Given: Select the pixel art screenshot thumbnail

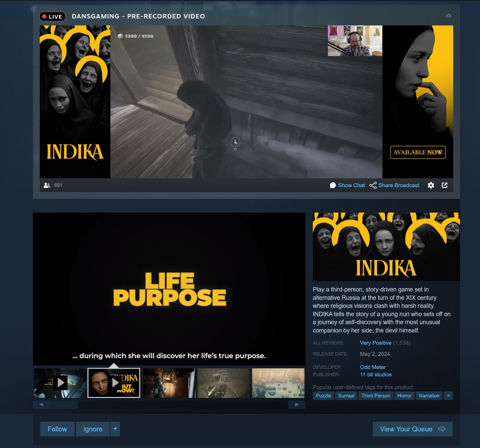Looking at the screenshot, I should coord(278,383).
